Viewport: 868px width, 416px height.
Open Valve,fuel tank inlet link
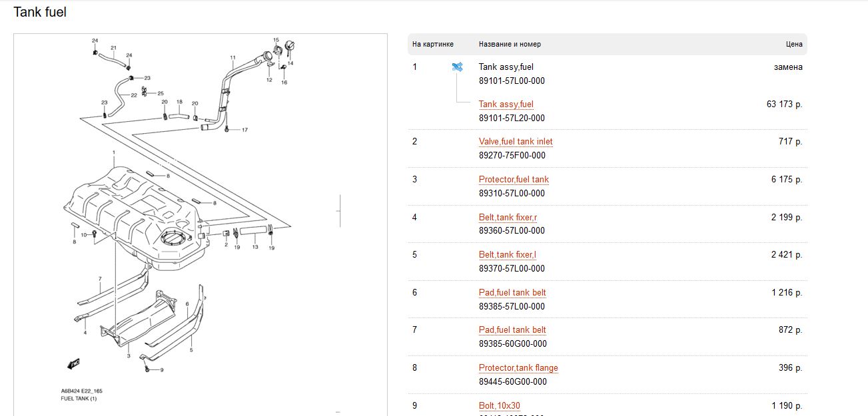pyautogui.click(x=516, y=142)
